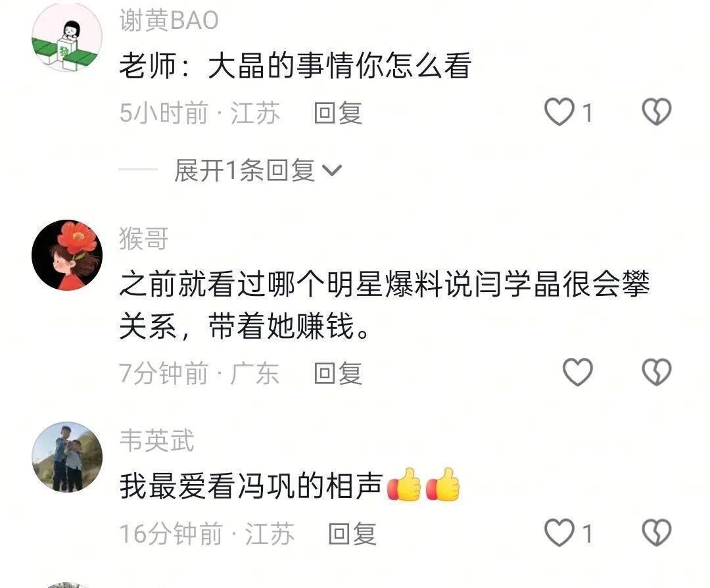Dislike 猴哥's comment with broken heart
Screen dimensions: 710x588
tap(657, 372)
